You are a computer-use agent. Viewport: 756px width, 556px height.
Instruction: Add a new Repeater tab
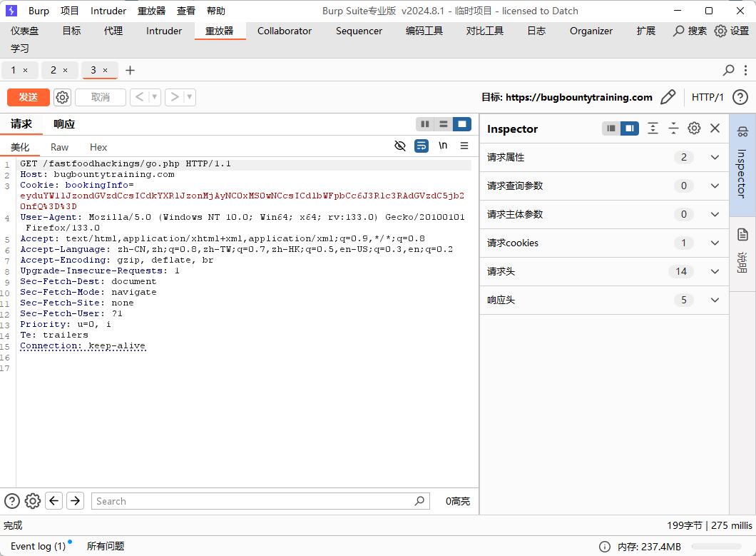click(x=131, y=71)
